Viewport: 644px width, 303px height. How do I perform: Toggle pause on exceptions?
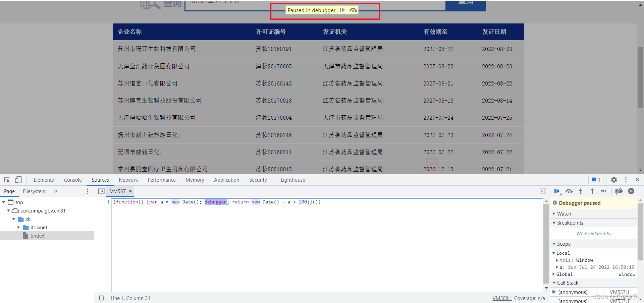(x=631, y=191)
